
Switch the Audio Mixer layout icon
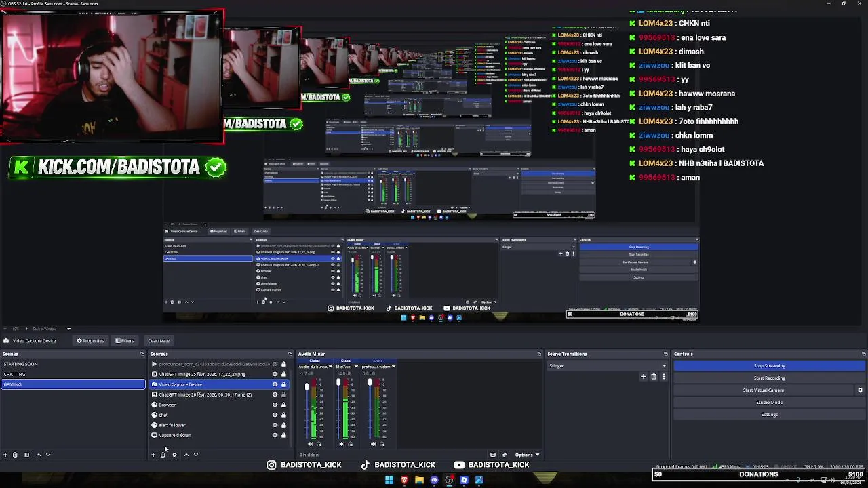(493, 455)
